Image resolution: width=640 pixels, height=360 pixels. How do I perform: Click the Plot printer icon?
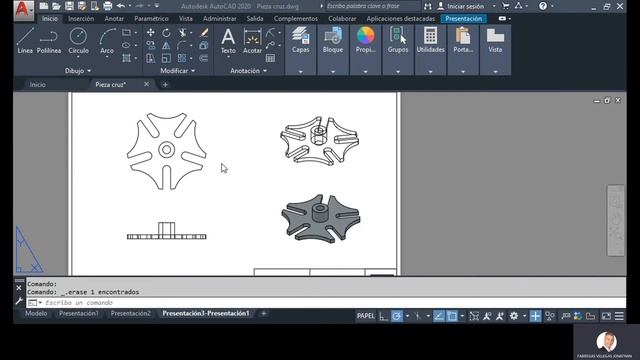[x=107, y=6]
